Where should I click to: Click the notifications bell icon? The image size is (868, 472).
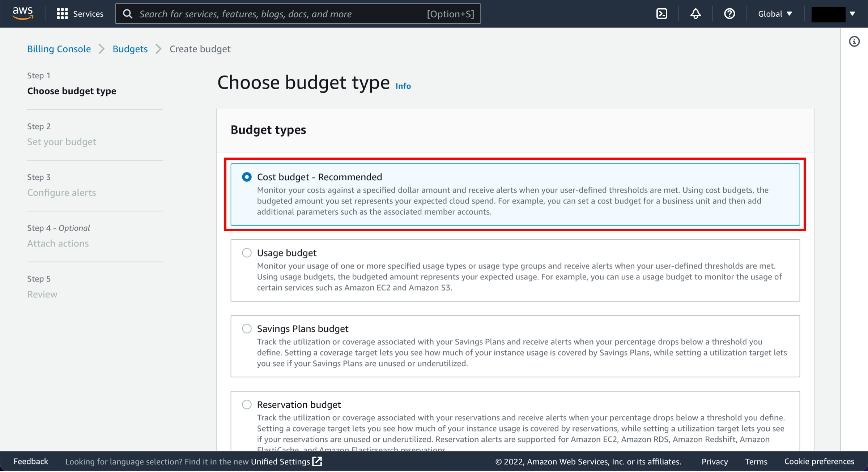point(696,13)
